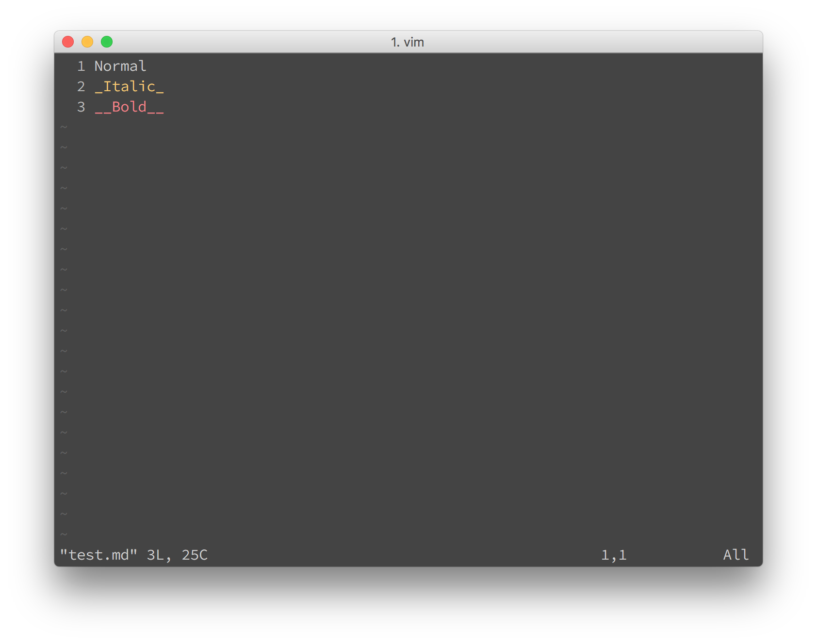
Task: Click the "1,1" cursor position indicator
Action: 614,555
